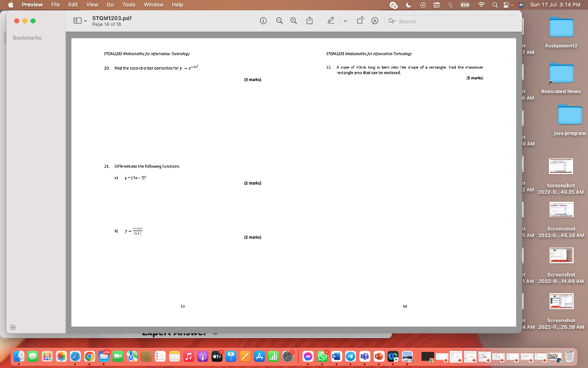The image size is (588, 368).
Task: Open Mail from the Dock
Action: (104, 356)
